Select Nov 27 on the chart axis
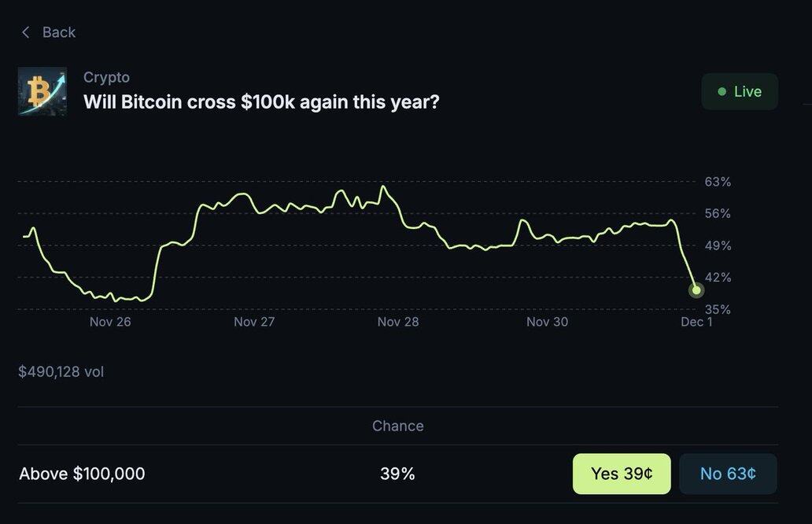812x524 pixels. tap(254, 322)
